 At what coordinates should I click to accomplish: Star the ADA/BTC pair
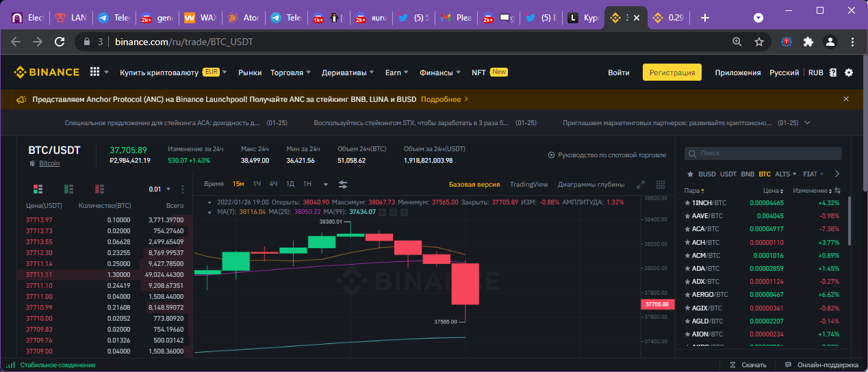(687, 268)
